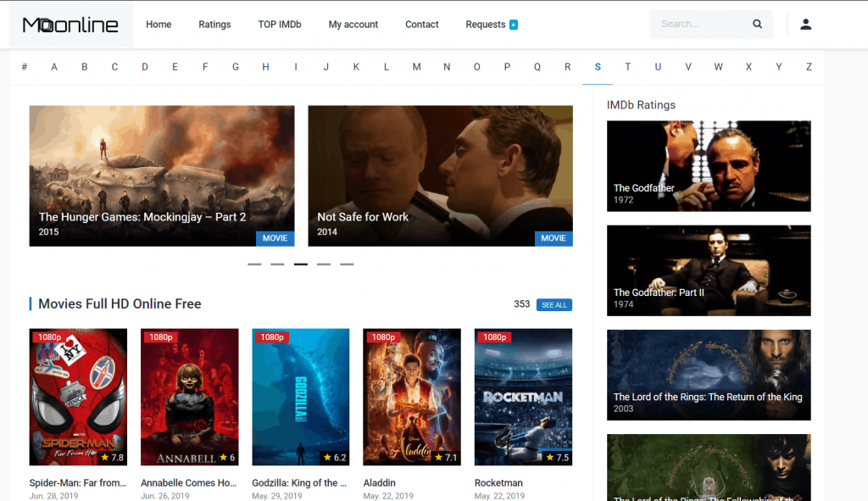Go to the first carousel slide indicator

pyautogui.click(x=254, y=264)
